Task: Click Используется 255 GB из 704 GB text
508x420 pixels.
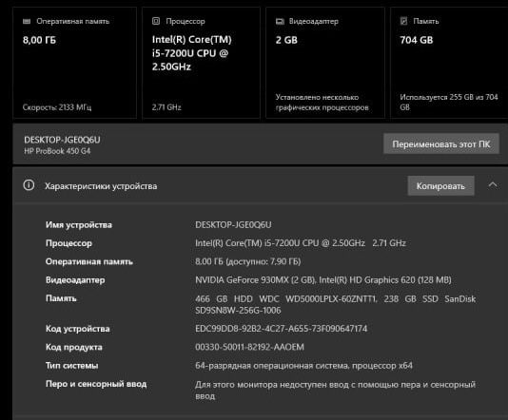Action: [x=449, y=102]
